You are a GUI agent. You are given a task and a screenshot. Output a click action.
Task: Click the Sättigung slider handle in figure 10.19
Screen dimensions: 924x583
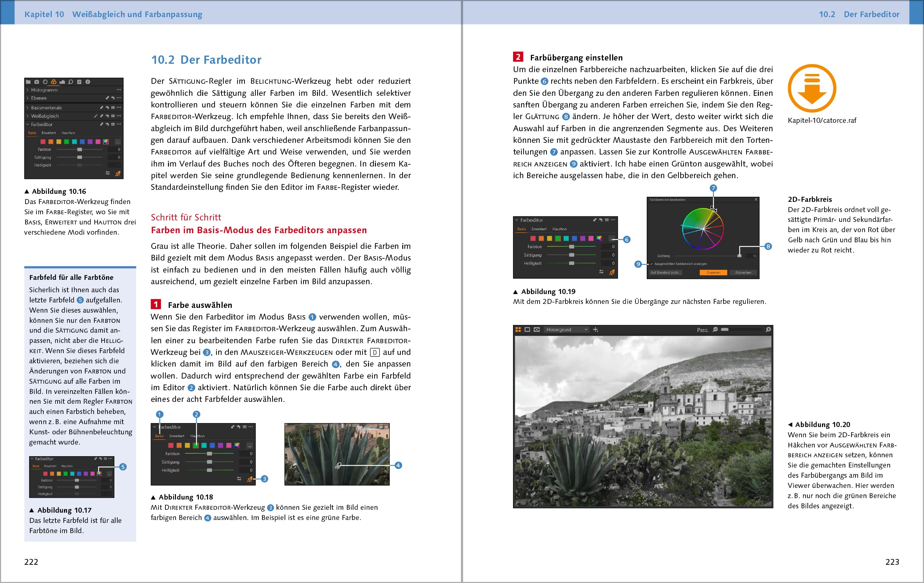(572, 255)
